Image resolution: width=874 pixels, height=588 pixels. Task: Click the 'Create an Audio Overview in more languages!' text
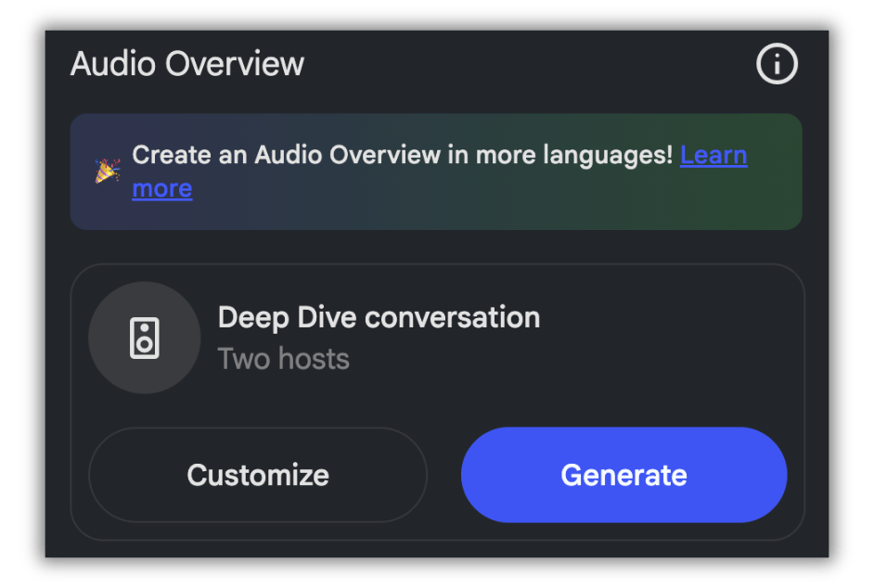point(403,155)
